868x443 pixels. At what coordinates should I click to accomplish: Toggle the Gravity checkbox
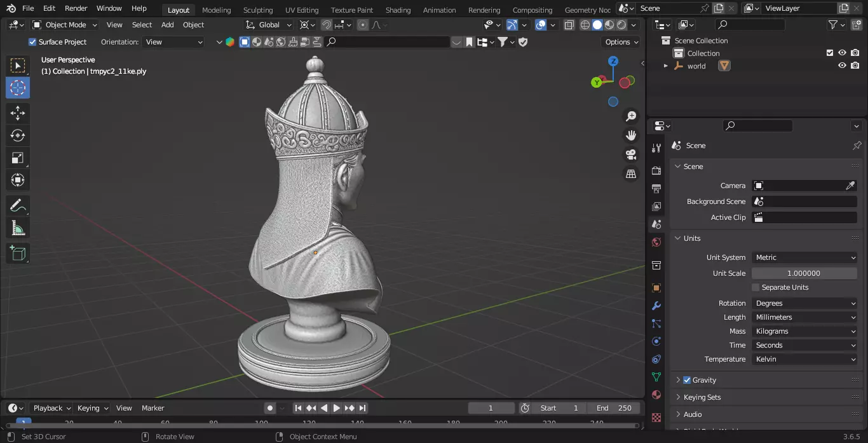pyautogui.click(x=687, y=380)
